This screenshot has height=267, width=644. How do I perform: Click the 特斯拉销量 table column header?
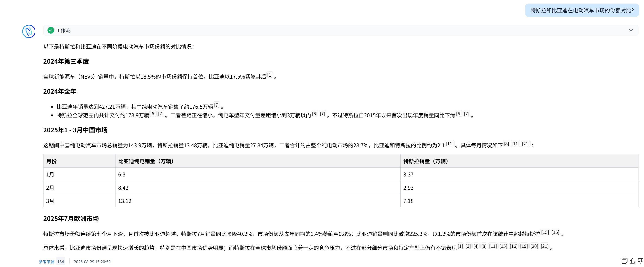coord(426,161)
